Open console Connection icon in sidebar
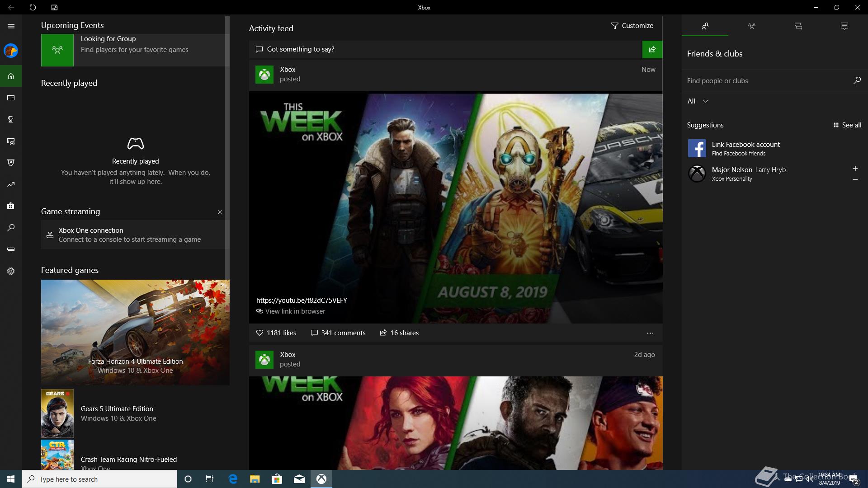 11,249
